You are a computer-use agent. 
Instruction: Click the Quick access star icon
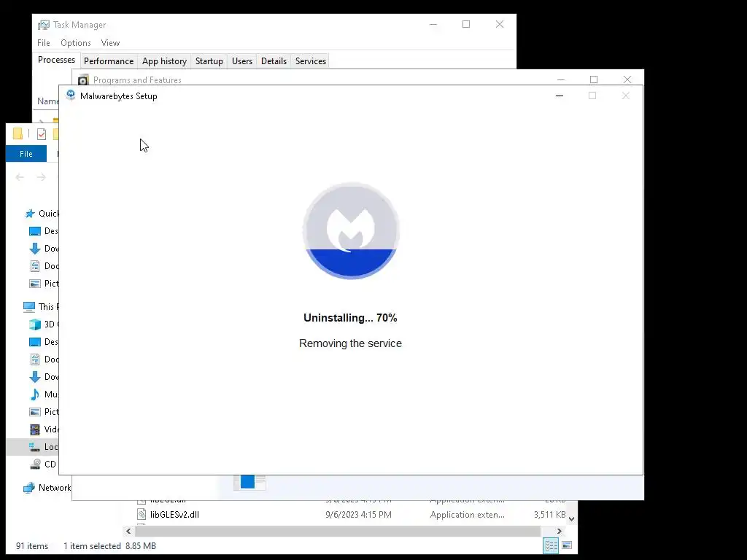coord(30,214)
